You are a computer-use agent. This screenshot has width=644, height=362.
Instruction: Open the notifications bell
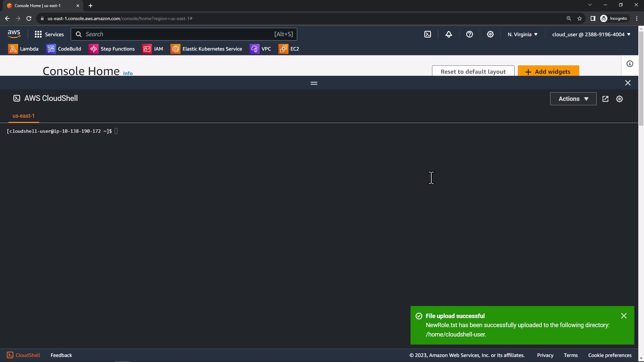tap(449, 34)
